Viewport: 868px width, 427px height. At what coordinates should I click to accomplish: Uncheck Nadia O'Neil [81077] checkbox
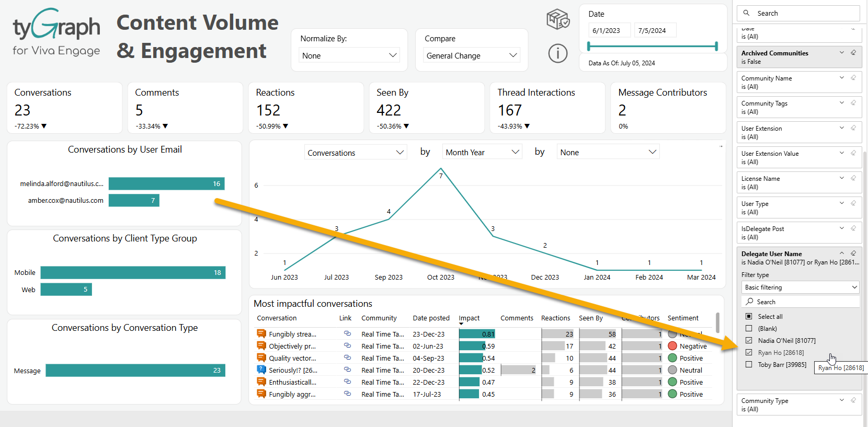pos(749,340)
